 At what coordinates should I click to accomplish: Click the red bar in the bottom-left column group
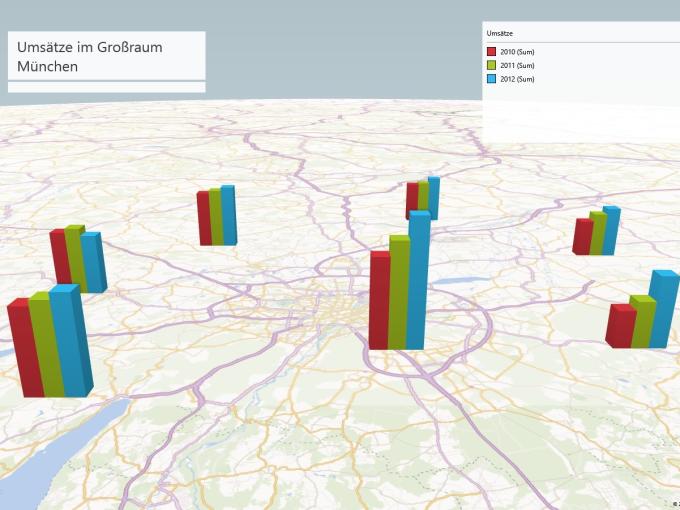coord(25,347)
